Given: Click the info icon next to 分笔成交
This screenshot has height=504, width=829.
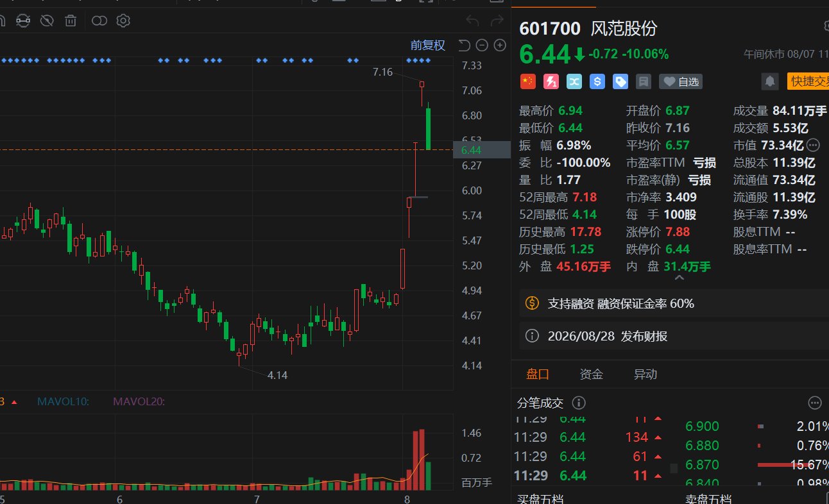Looking at the screenshot, I should tap(578, 403).
